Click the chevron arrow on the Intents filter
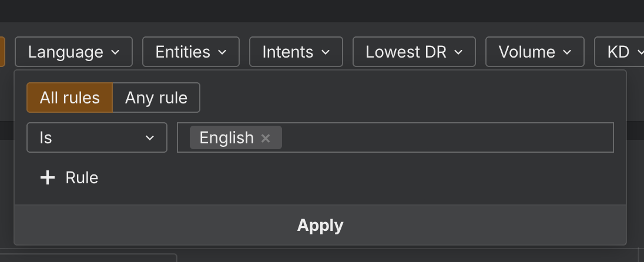Screen dimensions: 644x262 pos(326,52)
